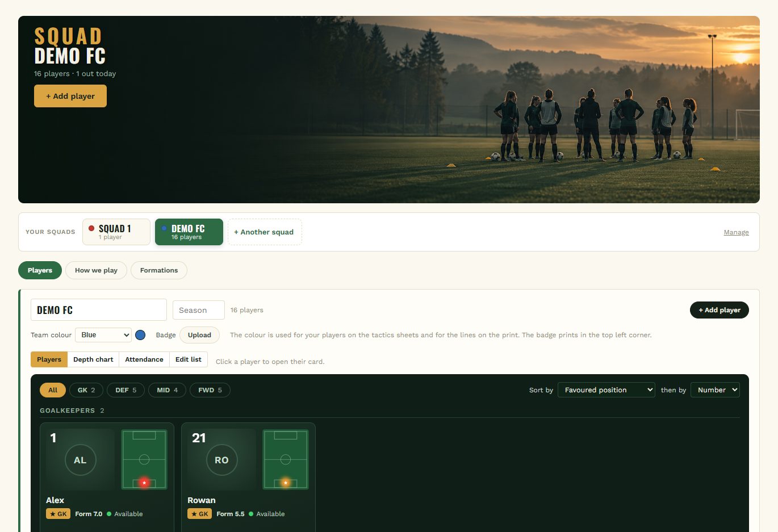The height and width of the screenshot is (532, 778).
Task: Click Rowan's pitch position thumbnail
Action: [x=286, y=459]
